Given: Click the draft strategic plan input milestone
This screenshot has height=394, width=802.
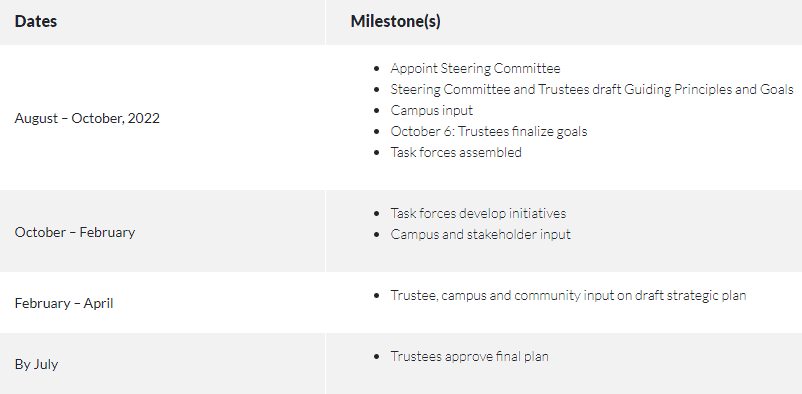Looking at the screenshot, I should (568, 295).
